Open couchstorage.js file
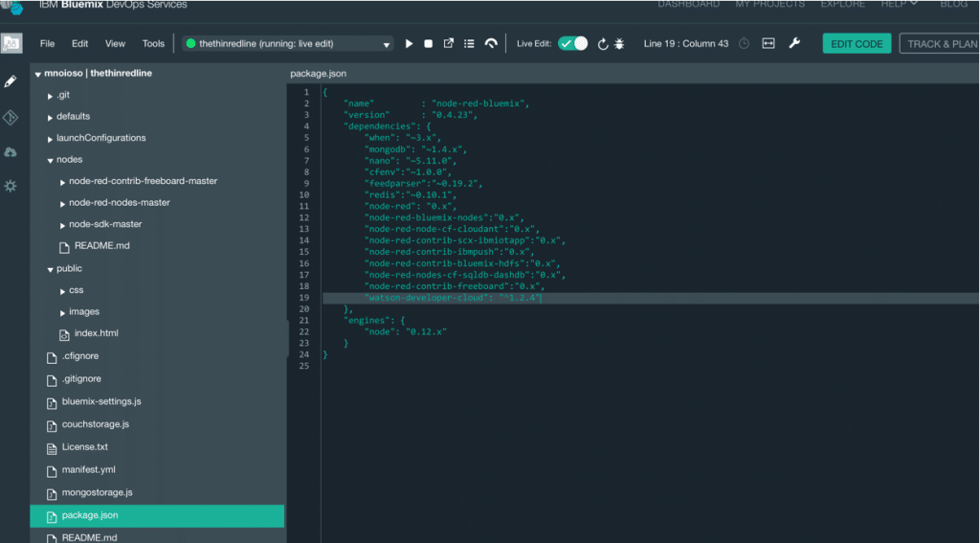980x543 pixels. (96, 424)
